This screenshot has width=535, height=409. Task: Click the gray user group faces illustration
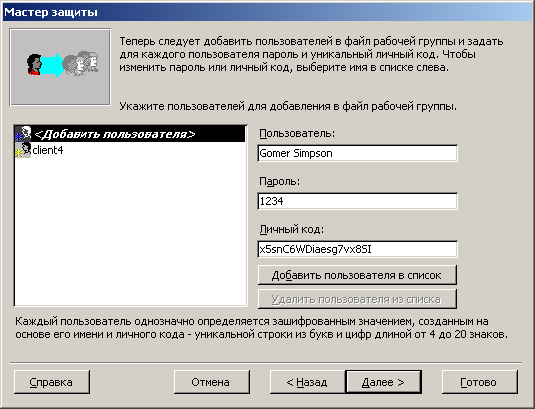[81, 63]
